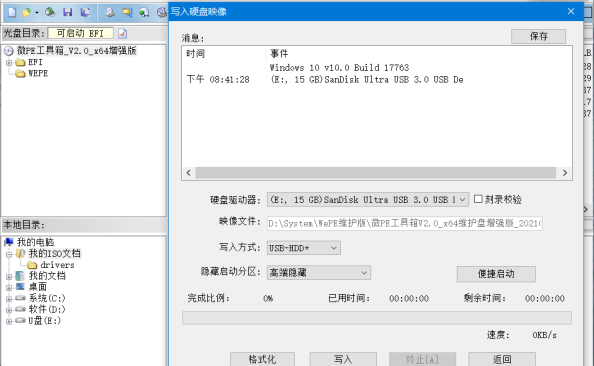This screenshot has height=366, width=594.
Task: Click the 便捷启动 button
Action: [496, 274]
